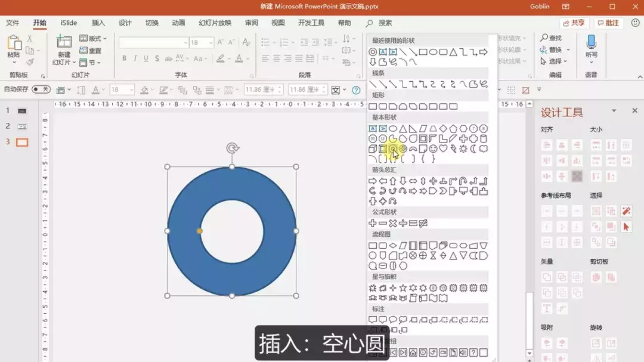Go to the 开发工具 tab
This screenshot has width=644, height=362.
pos(311,23)
